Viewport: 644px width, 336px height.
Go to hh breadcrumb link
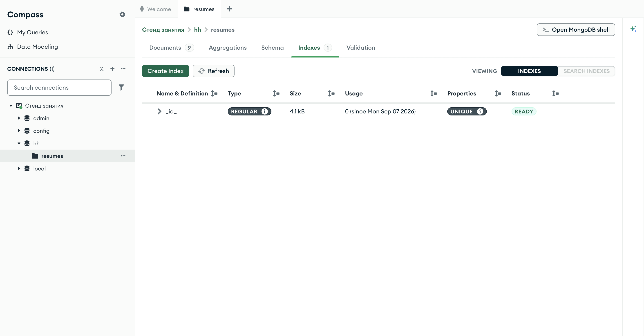(x=197, y=30)
